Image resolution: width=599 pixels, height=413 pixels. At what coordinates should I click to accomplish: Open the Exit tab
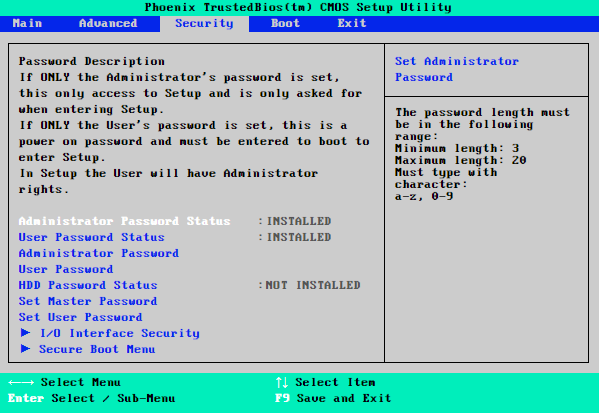352,23
